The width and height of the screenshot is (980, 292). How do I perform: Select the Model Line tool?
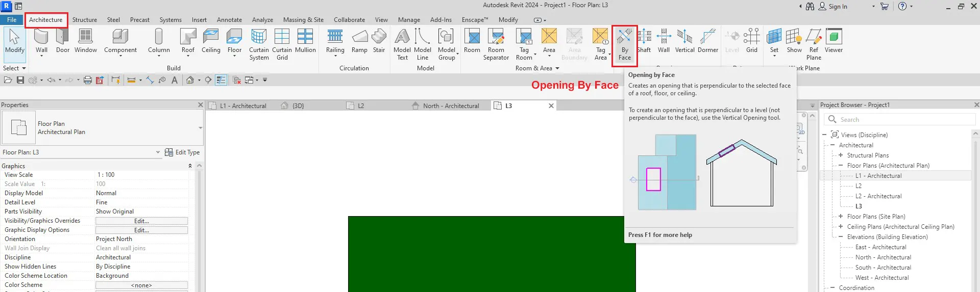click(423, 44)
